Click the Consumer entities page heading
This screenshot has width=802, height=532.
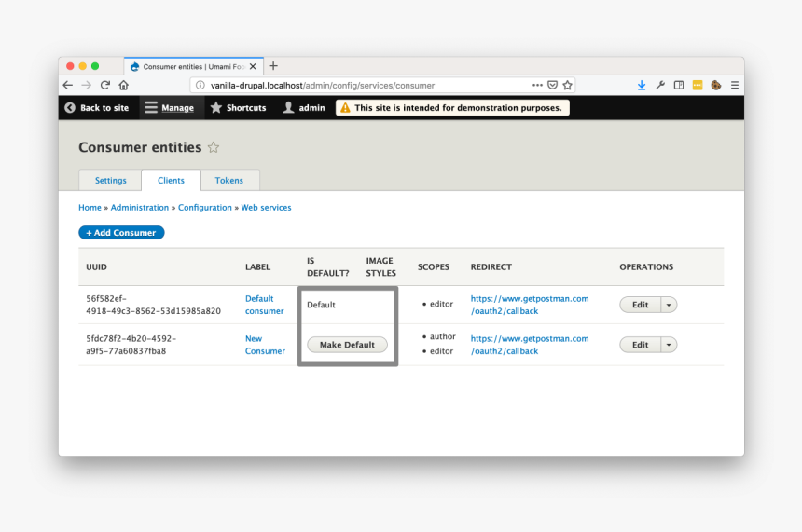pyautogui.click(x=140, y=147)
